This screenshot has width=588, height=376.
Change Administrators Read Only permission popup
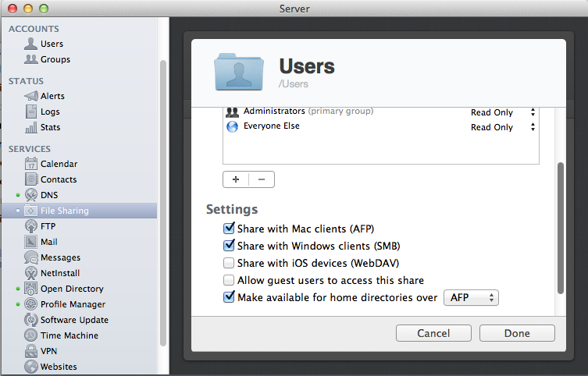point(503,112)
